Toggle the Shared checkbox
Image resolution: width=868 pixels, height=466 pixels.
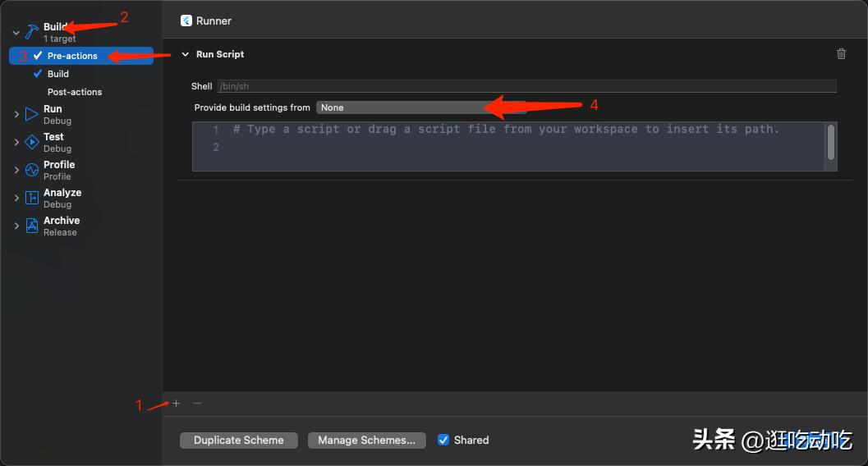443,440
